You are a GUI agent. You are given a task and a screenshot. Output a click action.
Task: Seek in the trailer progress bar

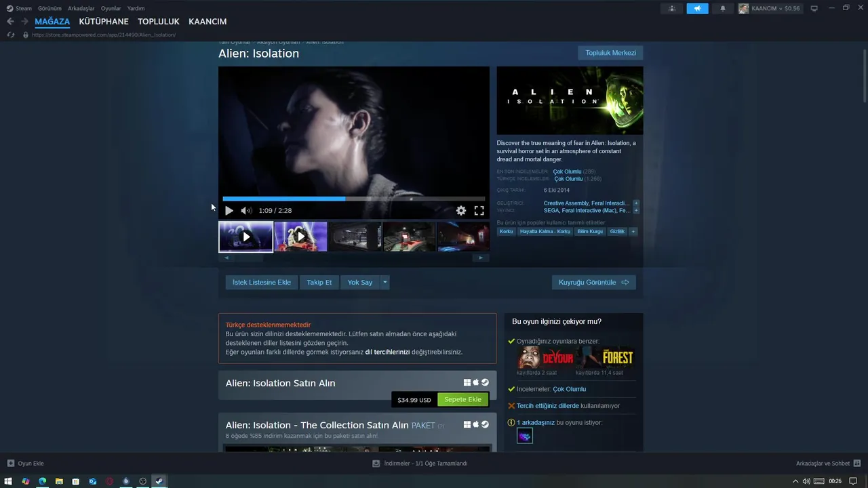(x=354, y=199)
